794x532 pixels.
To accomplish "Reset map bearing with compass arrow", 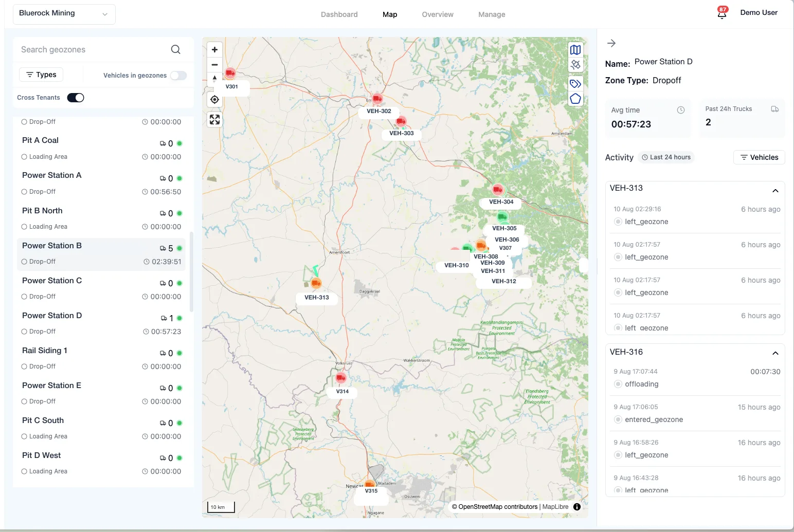I will [x=214, y=79].
